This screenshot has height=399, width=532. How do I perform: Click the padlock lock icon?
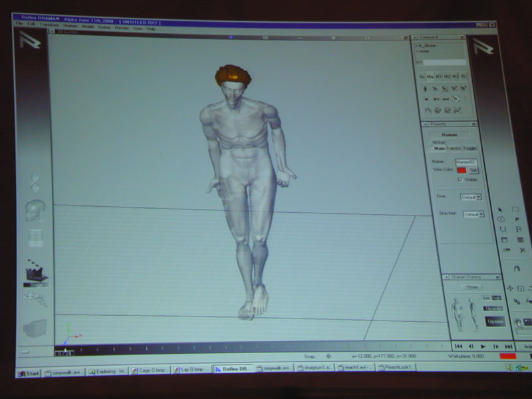pyautogui.click(x=516, y=268)
